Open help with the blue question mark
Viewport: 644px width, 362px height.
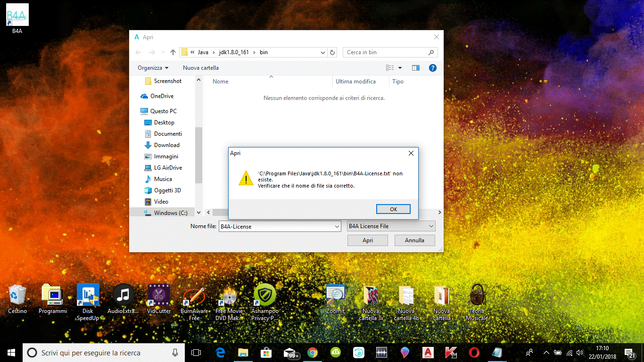433,68
